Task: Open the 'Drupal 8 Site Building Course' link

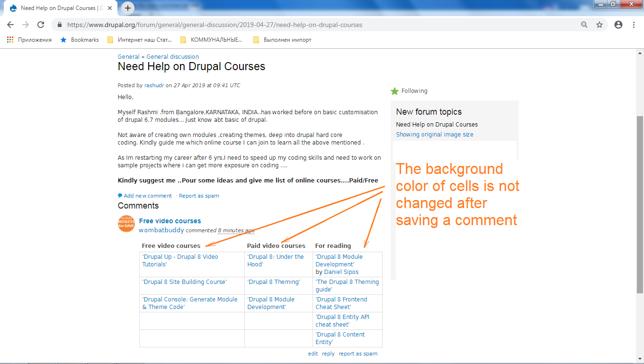Action: click(184, 282)
